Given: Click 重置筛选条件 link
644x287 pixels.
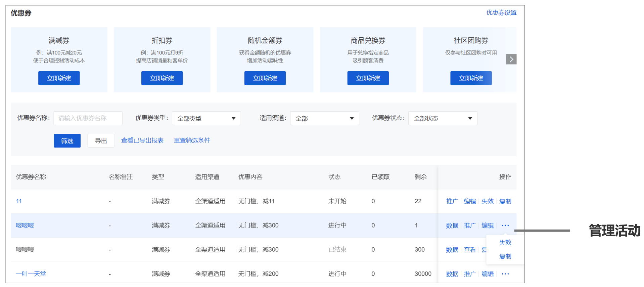Looking at the screenshot, I should tap(192, 140).
